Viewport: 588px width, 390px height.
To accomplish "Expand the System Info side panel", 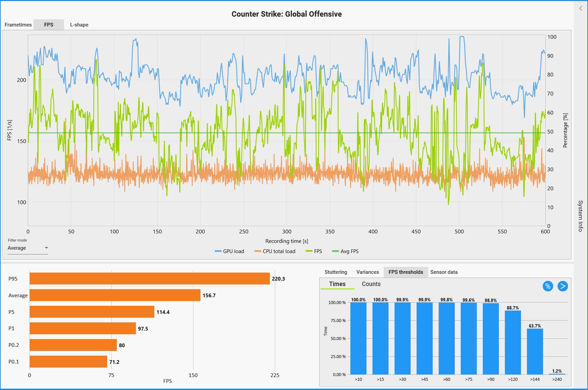I will coord(581,216).
